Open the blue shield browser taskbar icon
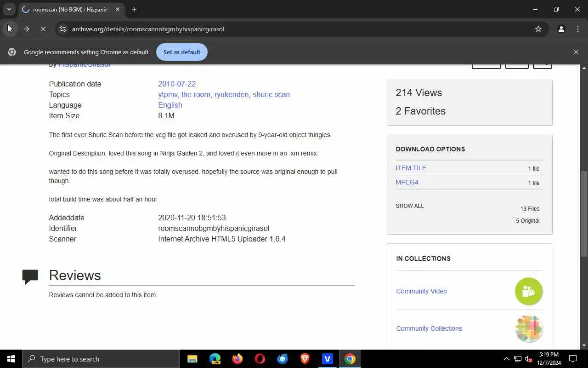Screen dimensions: 588x368 pyautogui.click(x=283, y=359)
